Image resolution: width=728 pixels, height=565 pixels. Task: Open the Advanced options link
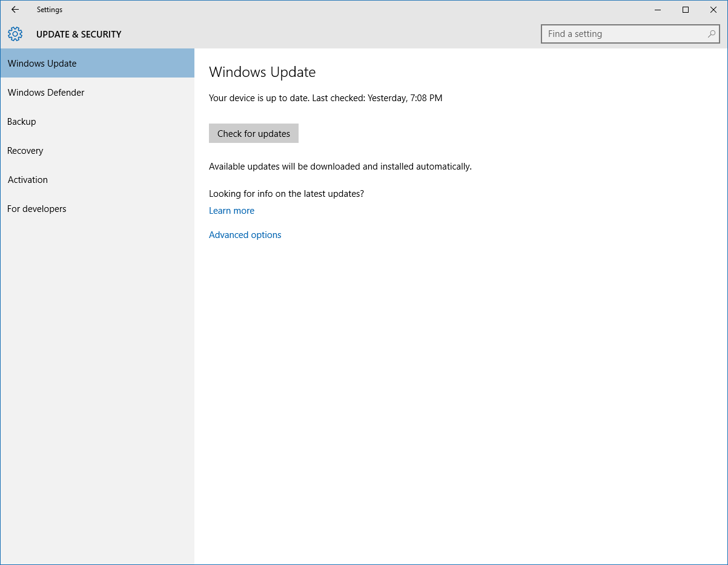pyautogui.click(x=245, y=235)
